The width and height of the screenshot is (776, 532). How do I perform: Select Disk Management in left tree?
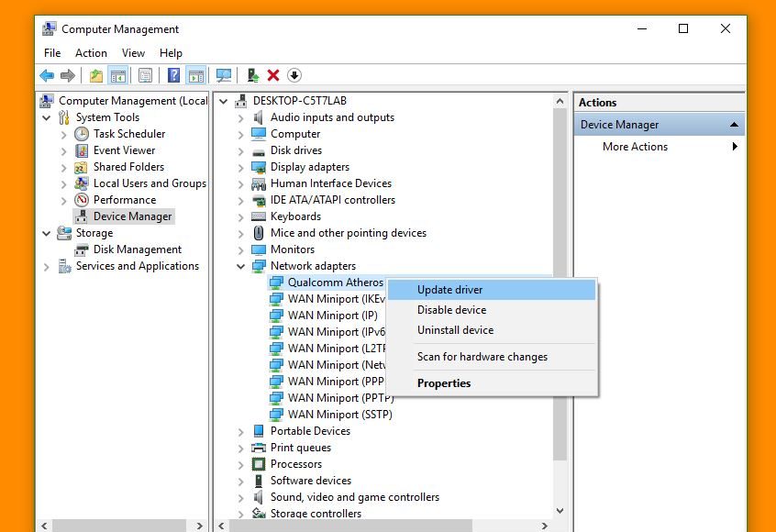pyautogui.click(x=137, y=249)
